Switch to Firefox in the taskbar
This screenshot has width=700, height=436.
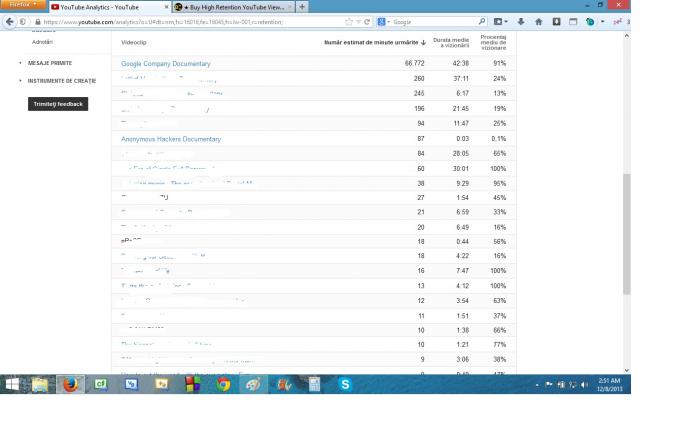pos(70,384)
